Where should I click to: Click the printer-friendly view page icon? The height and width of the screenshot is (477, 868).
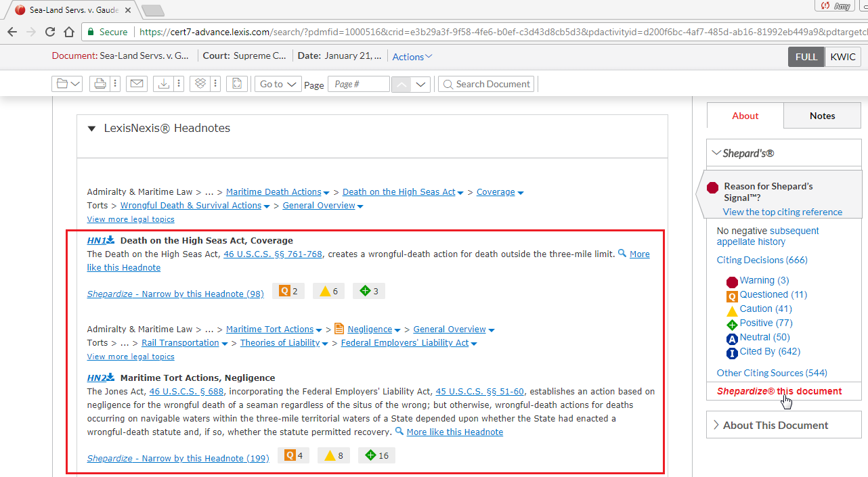[x=238, y=84]
